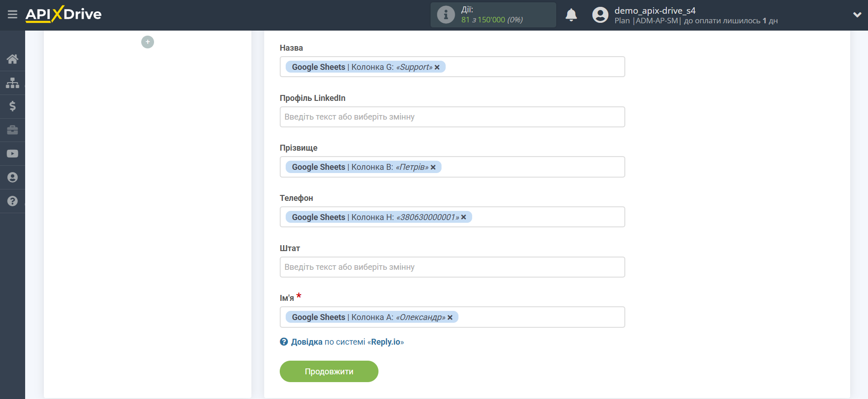Image resolution: width=868 pixels, height=399 pixels.
Task: Remove the Support variable tag
Action: click(437, 68)
